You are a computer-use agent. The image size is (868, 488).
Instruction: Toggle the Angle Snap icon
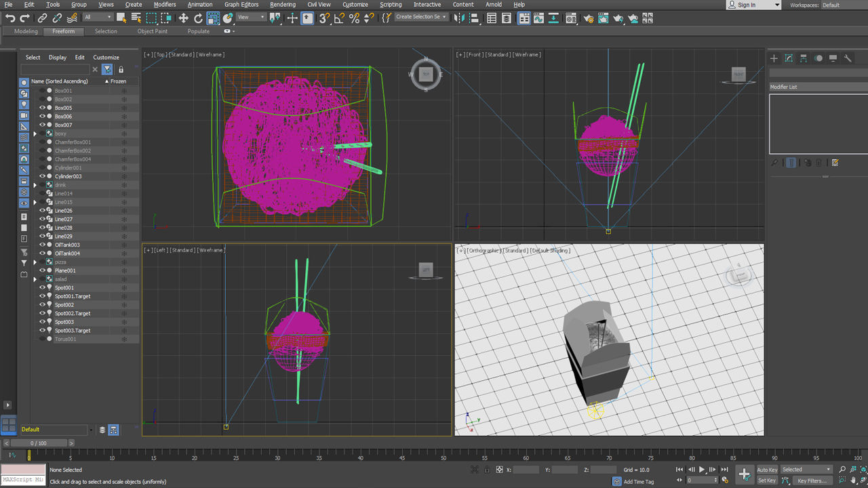pyautogui.click(x=340, y=18)
